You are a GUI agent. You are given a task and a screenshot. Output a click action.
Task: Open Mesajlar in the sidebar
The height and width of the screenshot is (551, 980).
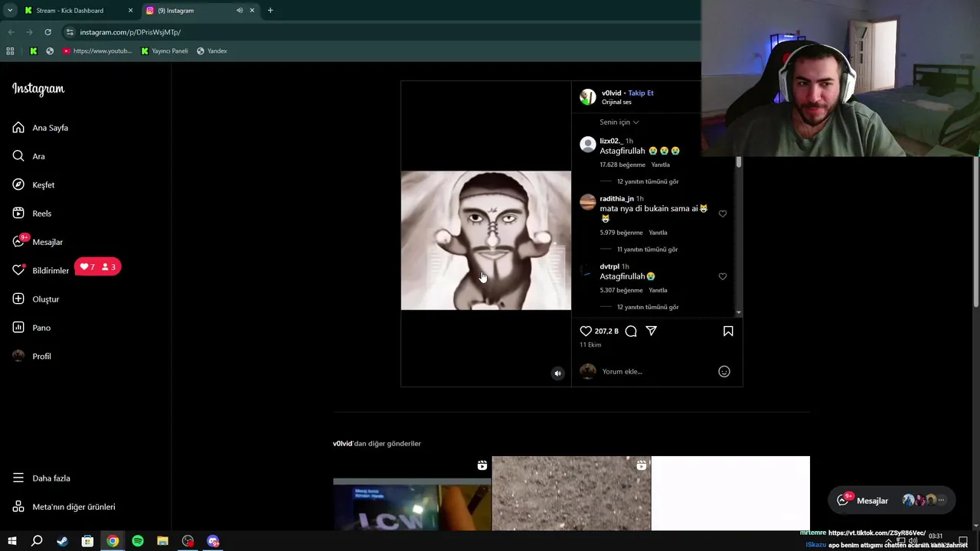coord(38,242)
